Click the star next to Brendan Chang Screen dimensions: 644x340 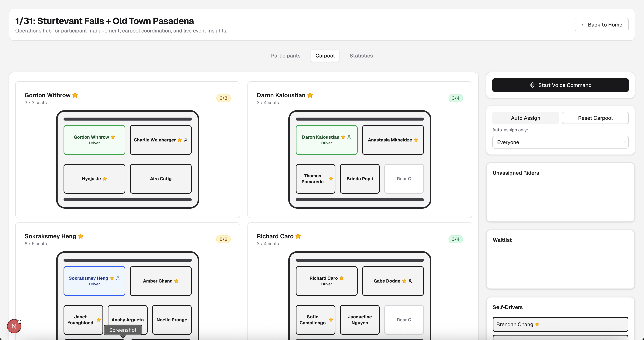point(537,324)
